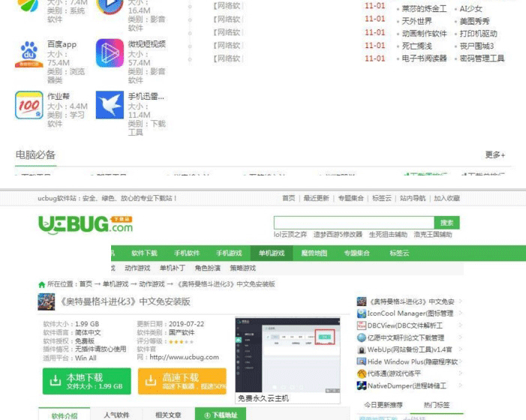
Task: Open the 手机迅雷 bird icon
Action: 110,105
